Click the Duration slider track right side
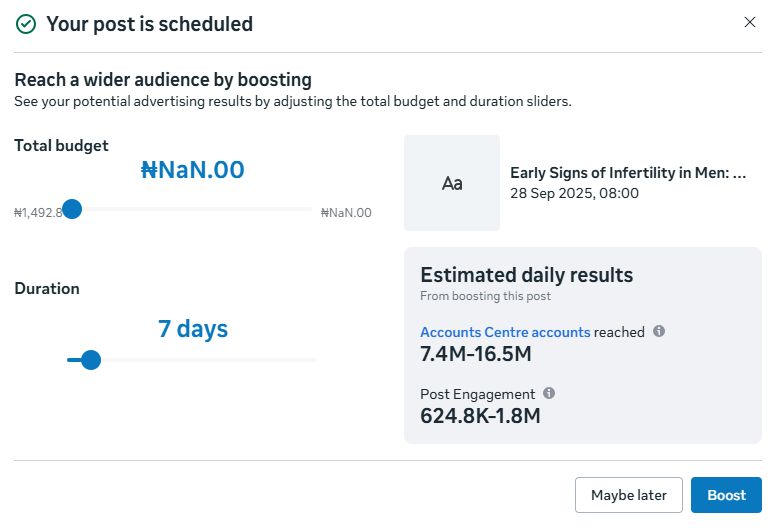 coord(209,360)
